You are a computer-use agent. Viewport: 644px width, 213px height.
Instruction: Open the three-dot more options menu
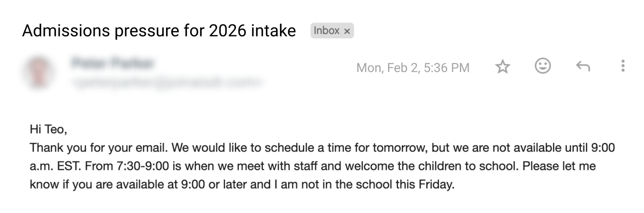pos(623,66)
